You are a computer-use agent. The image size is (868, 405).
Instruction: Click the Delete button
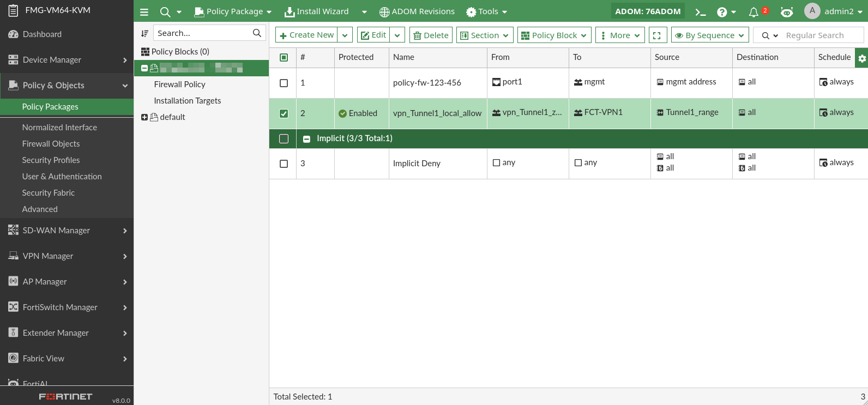(x=431, y=35)
